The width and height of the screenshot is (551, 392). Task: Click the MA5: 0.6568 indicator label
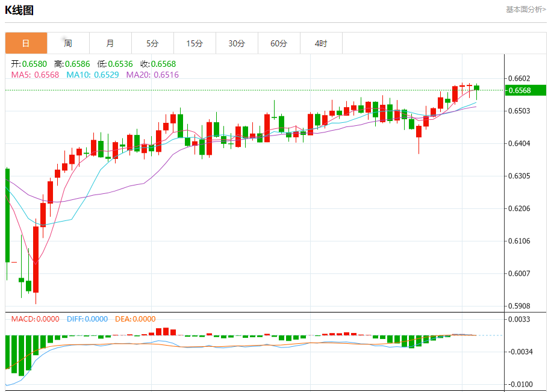coord(35,75)
